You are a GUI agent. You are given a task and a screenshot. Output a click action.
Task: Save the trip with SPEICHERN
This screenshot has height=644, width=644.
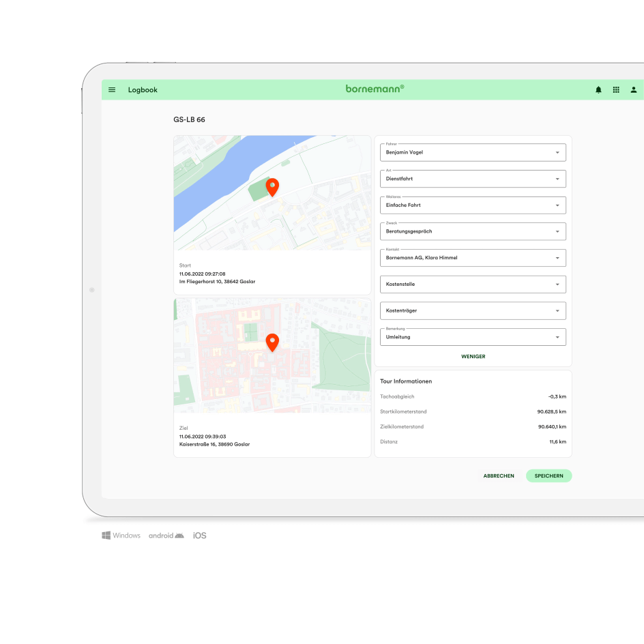pyautogui.click(x=548, y=476)
